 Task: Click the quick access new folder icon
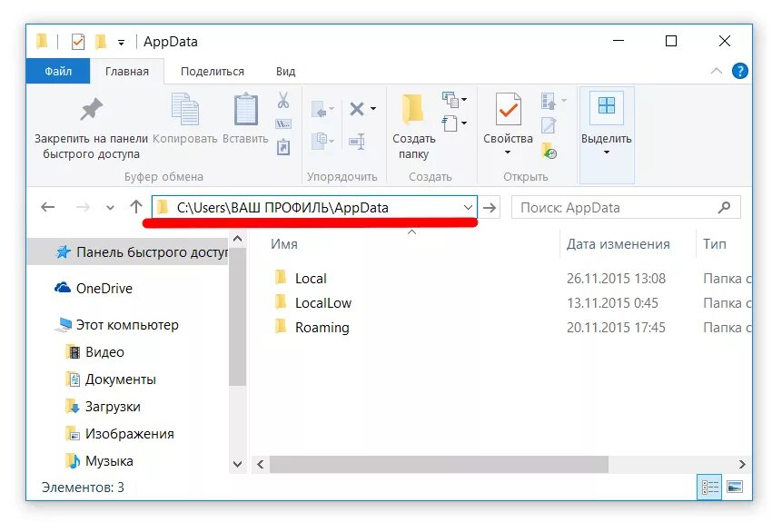(101, 42)
